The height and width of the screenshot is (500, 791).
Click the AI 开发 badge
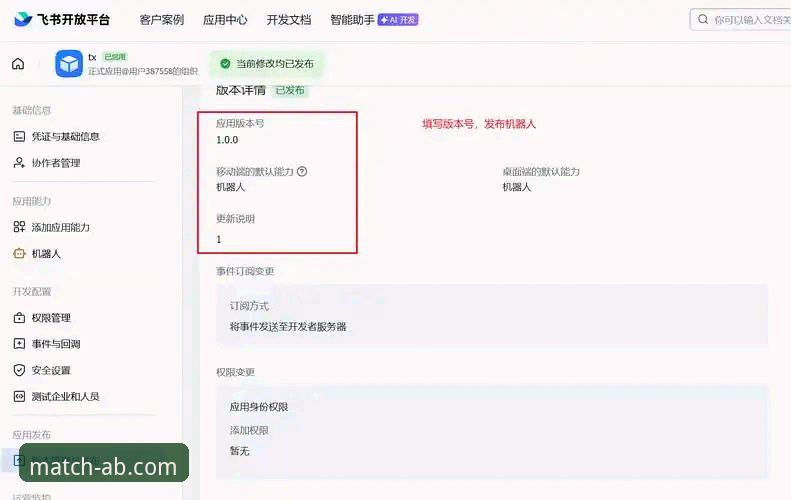(398, 20)
